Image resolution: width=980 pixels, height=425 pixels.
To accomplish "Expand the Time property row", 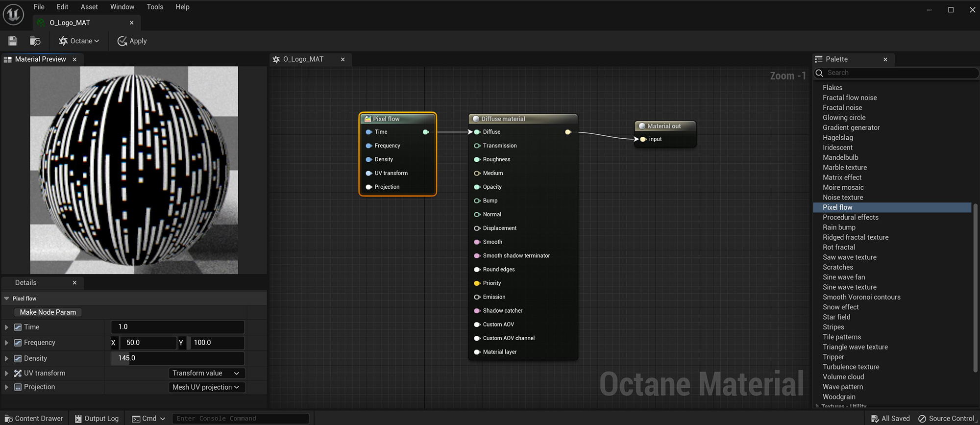I will click(6, 327).
